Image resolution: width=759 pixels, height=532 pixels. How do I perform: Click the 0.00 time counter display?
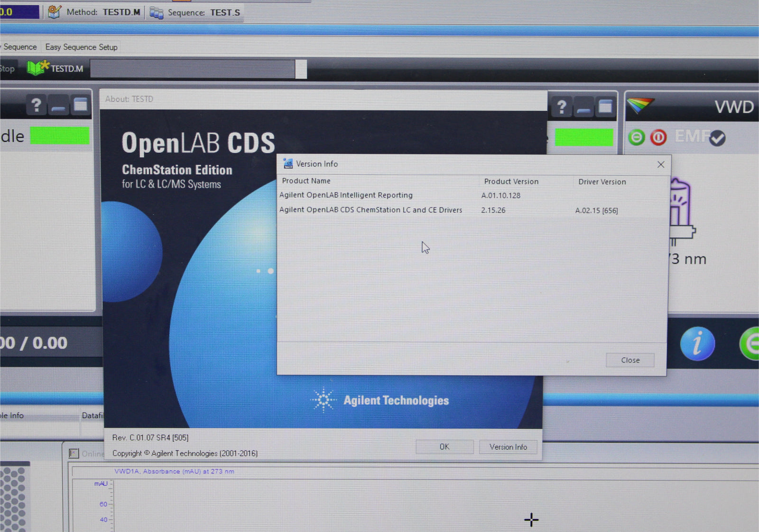click(34, 343)
